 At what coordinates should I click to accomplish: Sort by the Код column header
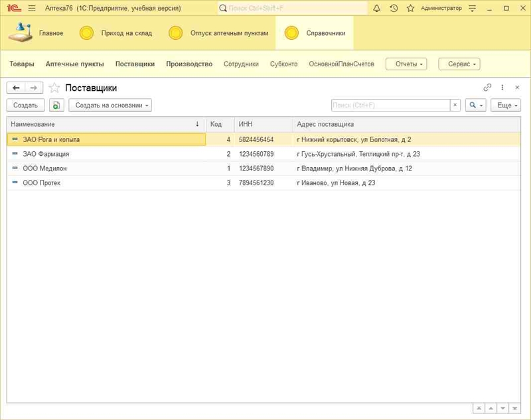tap(220, 124)
